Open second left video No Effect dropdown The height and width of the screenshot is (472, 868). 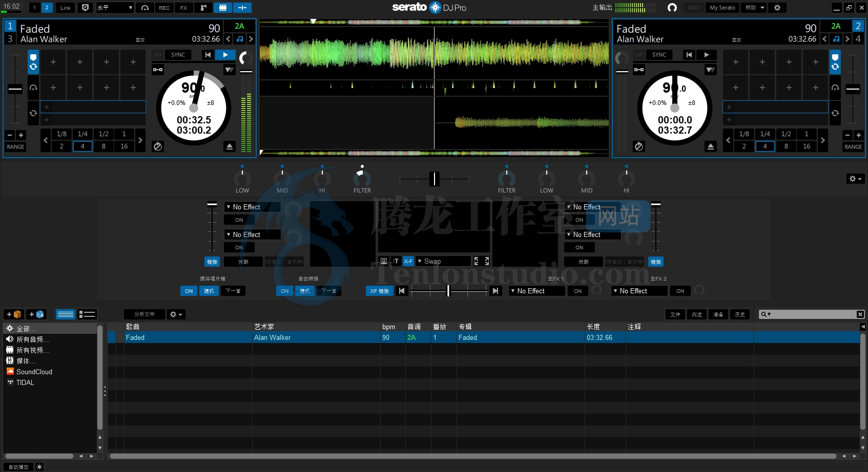tap(252, 234)
